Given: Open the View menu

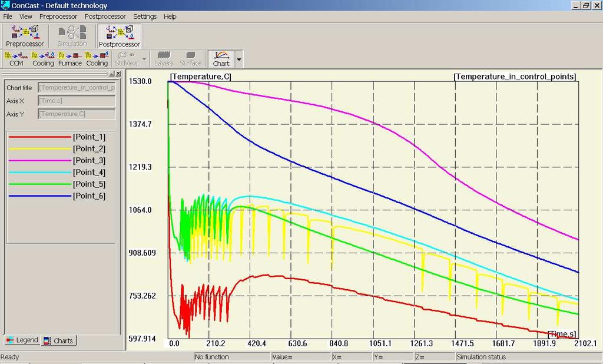Looking at the screenshot, I should (x=26, y=16).
